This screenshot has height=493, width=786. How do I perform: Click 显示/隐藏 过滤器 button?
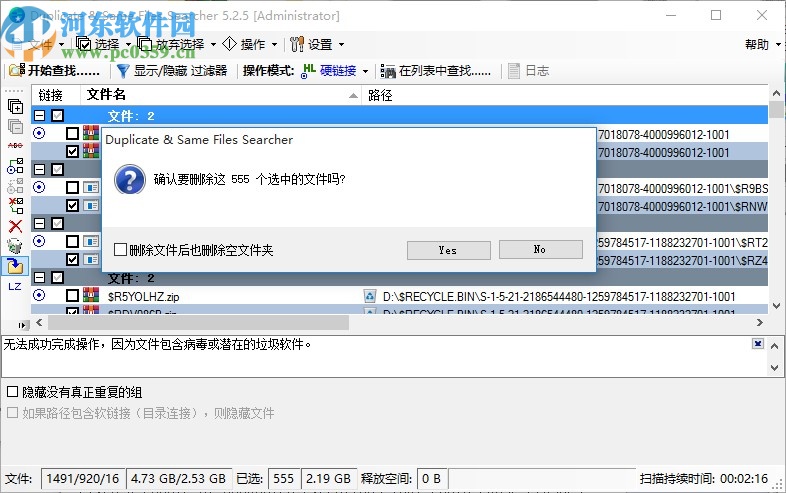pyautogui.click(x=172, y=71)
